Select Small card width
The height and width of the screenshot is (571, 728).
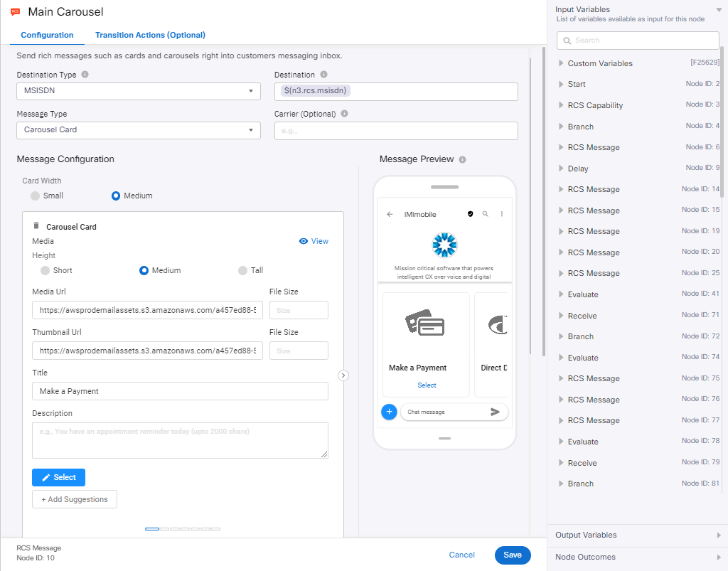(36, 196)
